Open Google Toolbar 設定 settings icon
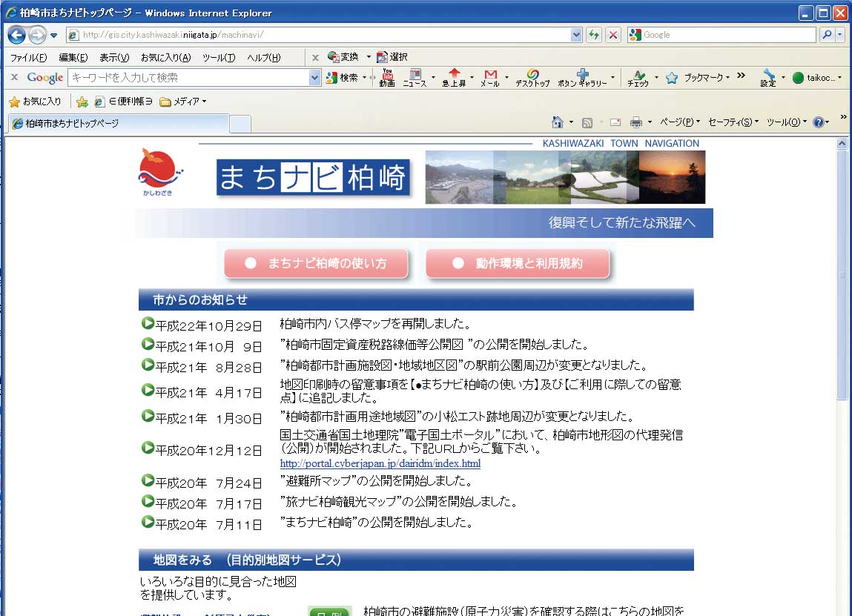 pyautogui.click(x=768, y=77)
